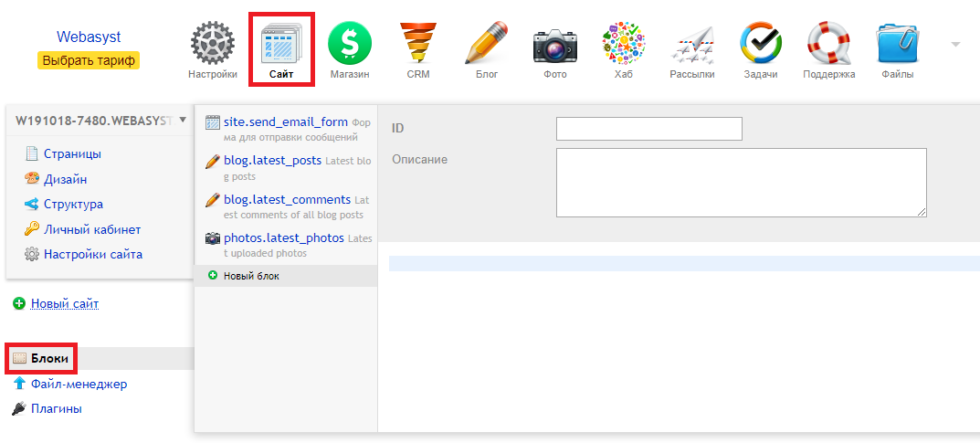
Task: Click the light blue block content editor line
Action: (684, 263)
